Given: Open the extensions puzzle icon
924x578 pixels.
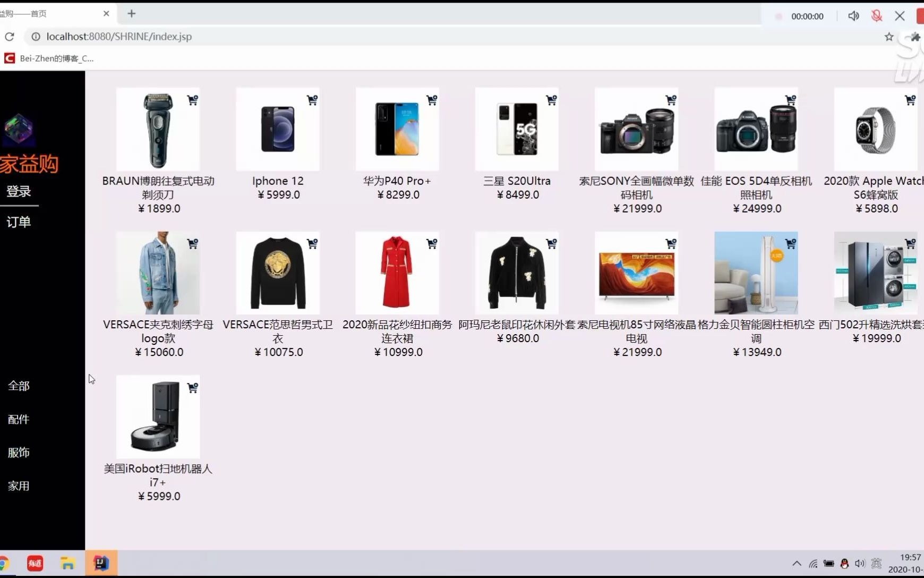Looking at the screenshot, I should pyautogui.click(x=916, y=37).
